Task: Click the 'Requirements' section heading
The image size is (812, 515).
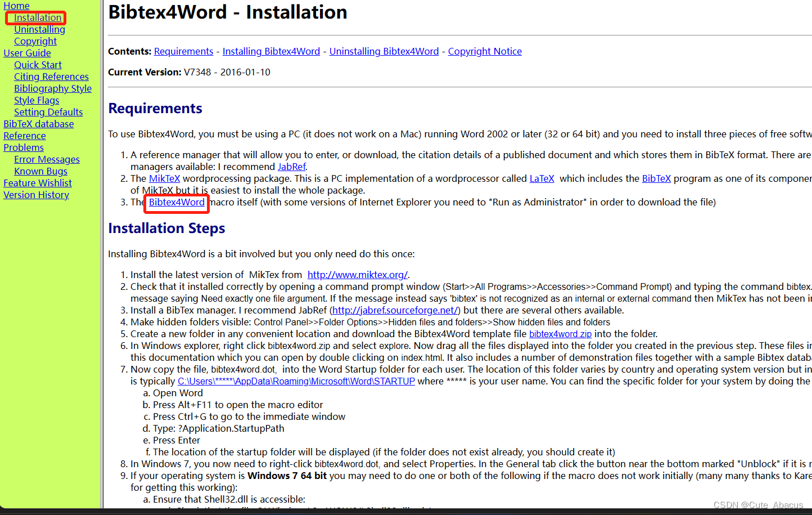Action: click(155, 108)
